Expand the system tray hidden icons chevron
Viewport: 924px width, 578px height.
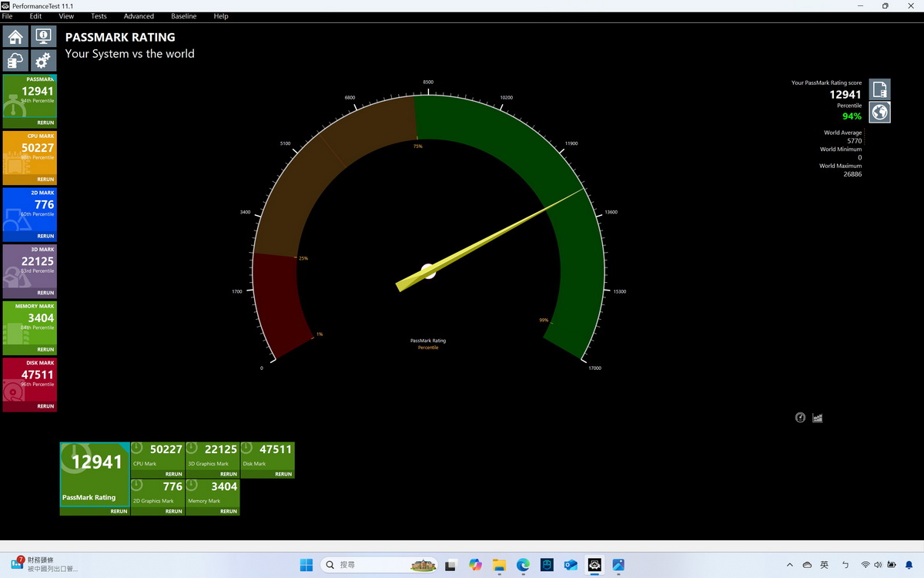click(789, 565)
